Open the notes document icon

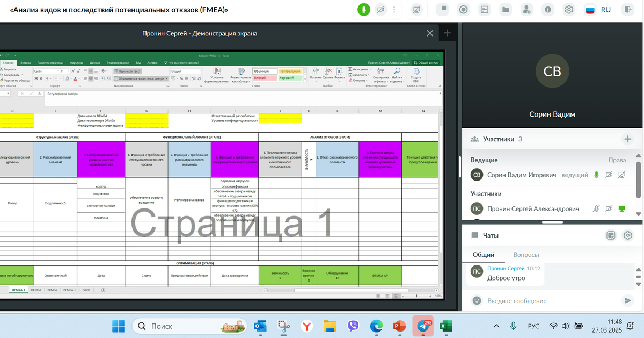485,10
